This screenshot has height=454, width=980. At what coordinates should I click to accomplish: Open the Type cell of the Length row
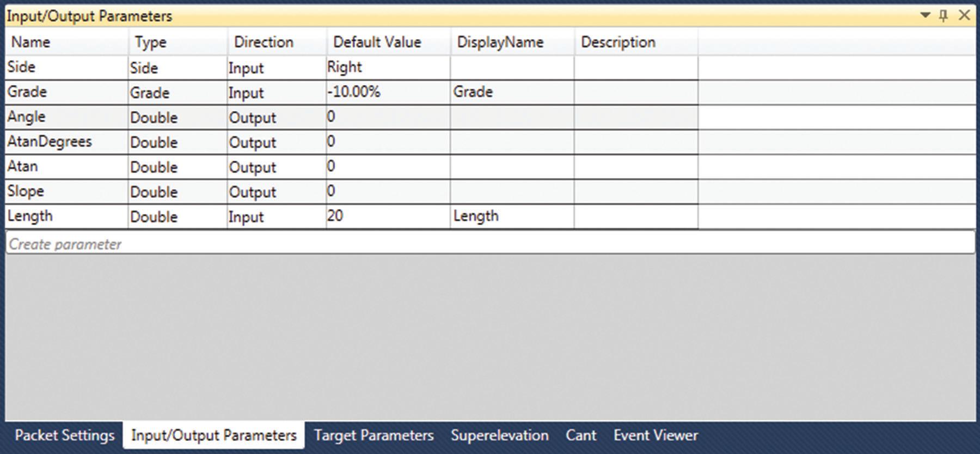click(177, 216)
